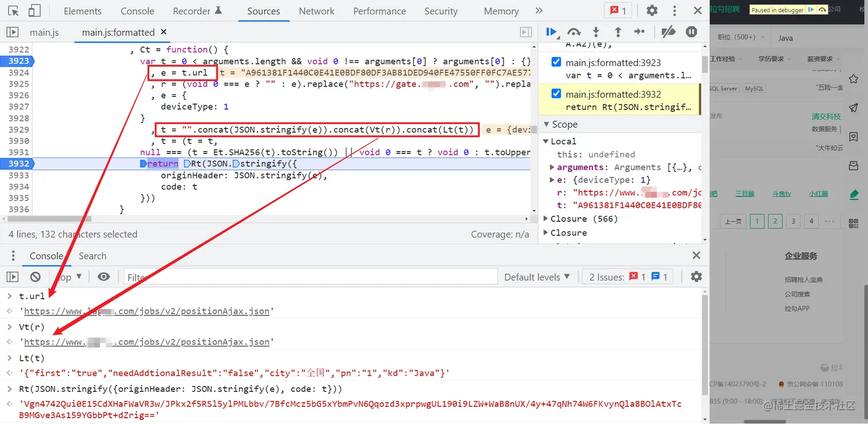Switch to the top Console panel tab
Image resolution: width=868 pixels, height=424 pixels.
click(x=137, y=11)
